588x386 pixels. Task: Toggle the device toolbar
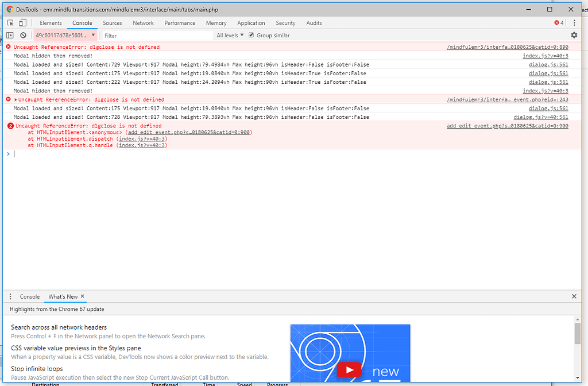pos(22,22)
